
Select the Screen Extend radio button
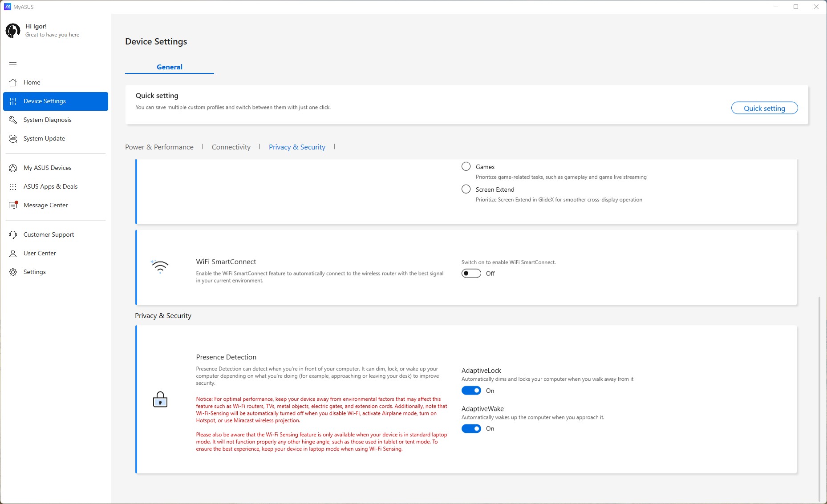(x=466, y=189)
